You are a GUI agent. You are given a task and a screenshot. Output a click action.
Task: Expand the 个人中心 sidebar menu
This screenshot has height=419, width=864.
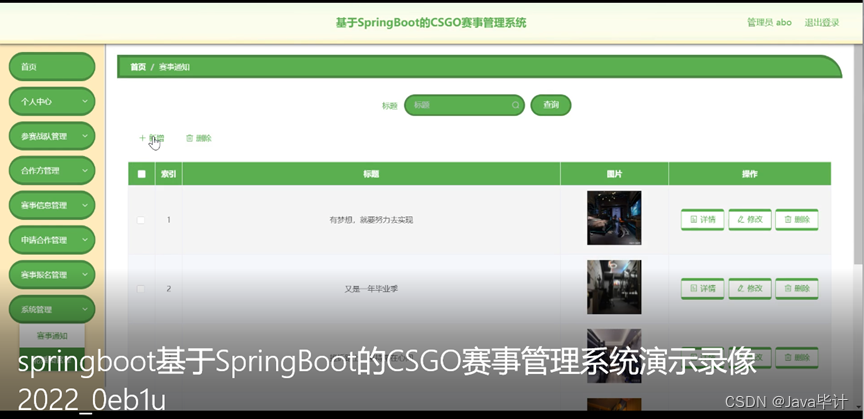pyautogui.click(x=52, y=101)
